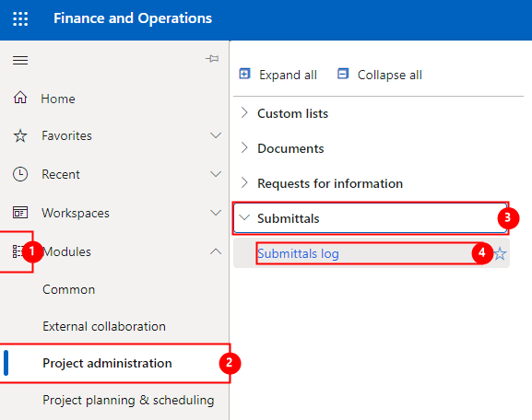The height and width of the screenshot is (420, 532).
Task: Expand the Favorites section chevron
Action: [216, 135]
